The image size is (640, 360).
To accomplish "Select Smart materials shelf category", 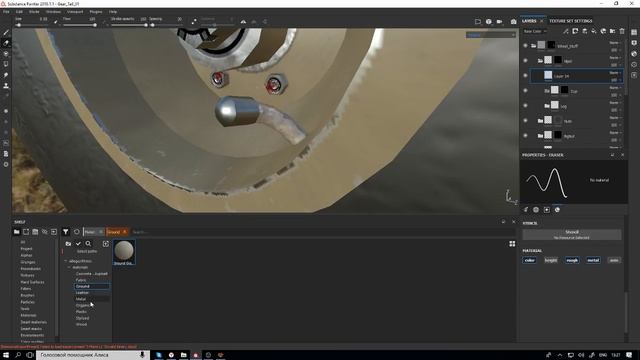I will point(33,322).
